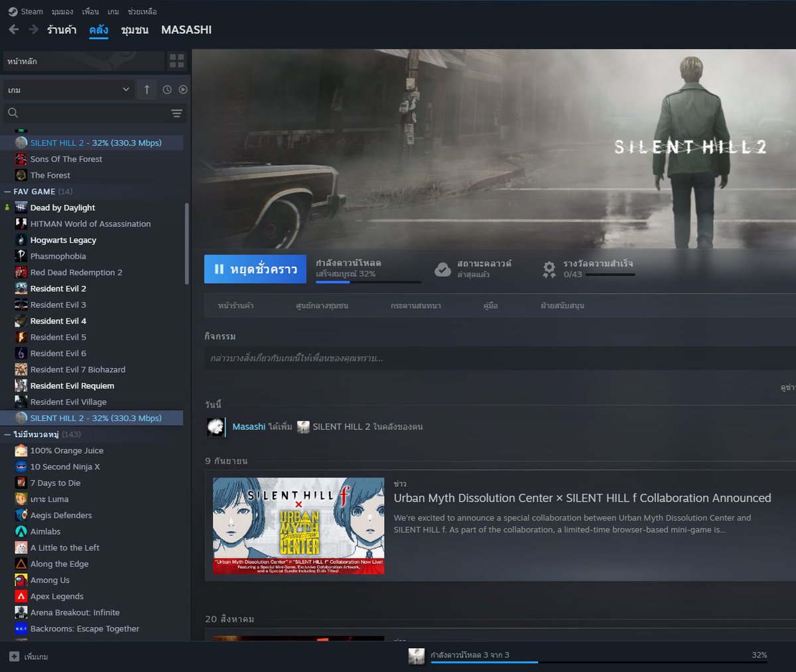This screenshot has width=796, height=672.
Task: Click the Resident Evil 6 icon
Action: pos(21,354)
